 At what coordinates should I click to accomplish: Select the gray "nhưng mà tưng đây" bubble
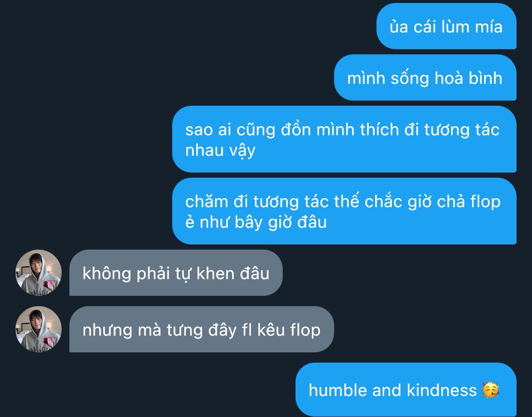pyautogui.click(x=201, y=329)
